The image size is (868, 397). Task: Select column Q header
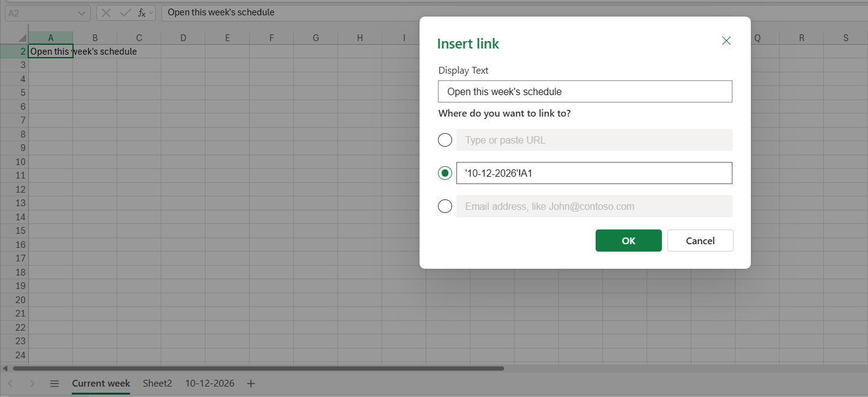coord(758,38)
